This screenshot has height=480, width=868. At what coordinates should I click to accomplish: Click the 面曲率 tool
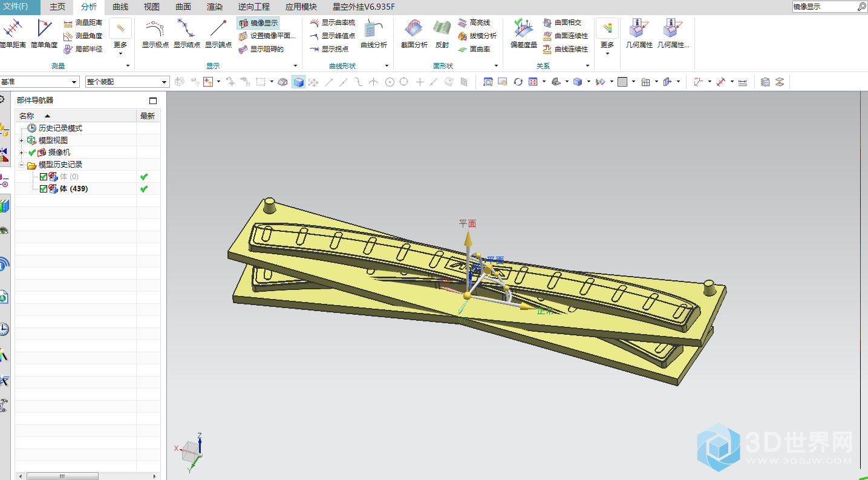pos(474,49)
